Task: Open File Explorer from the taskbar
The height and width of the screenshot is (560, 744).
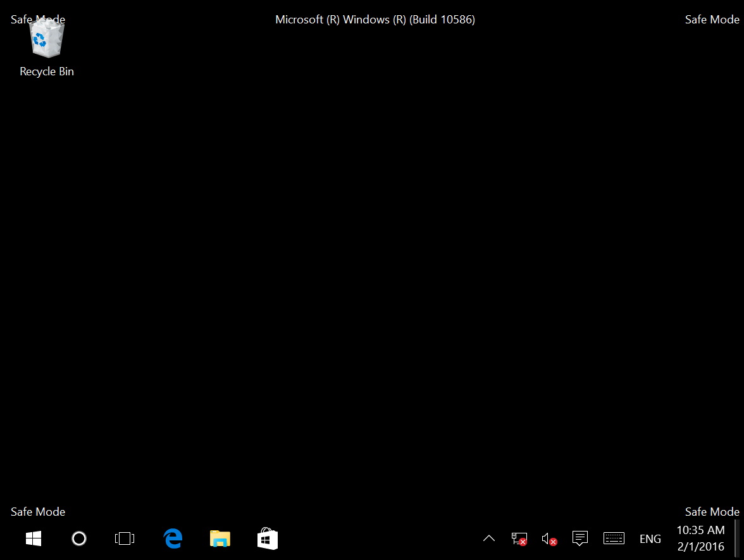Action: (220, 538)
